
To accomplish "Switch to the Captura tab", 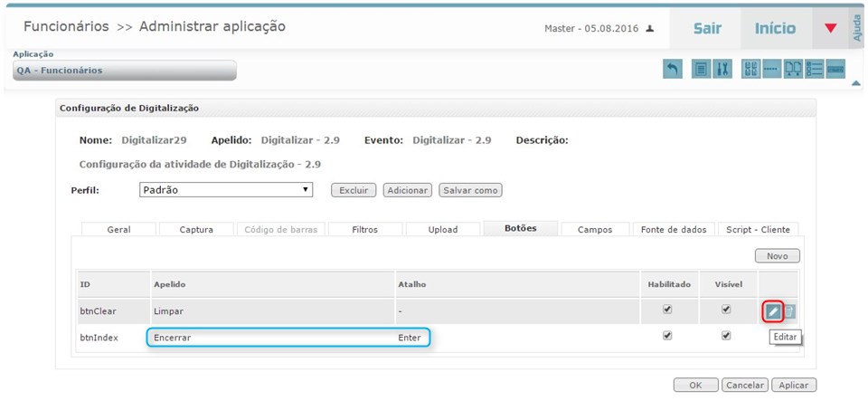I will point(196,229).
